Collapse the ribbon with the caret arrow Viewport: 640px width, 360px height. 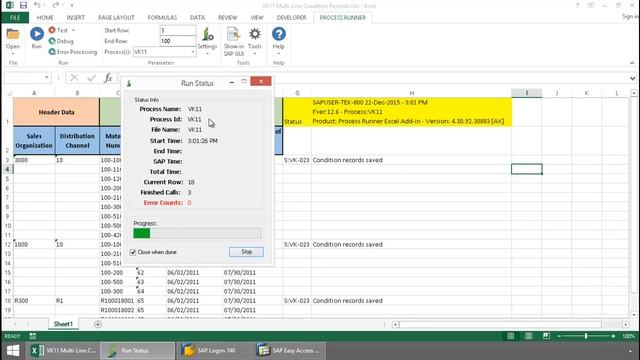[x=632, y=63]
